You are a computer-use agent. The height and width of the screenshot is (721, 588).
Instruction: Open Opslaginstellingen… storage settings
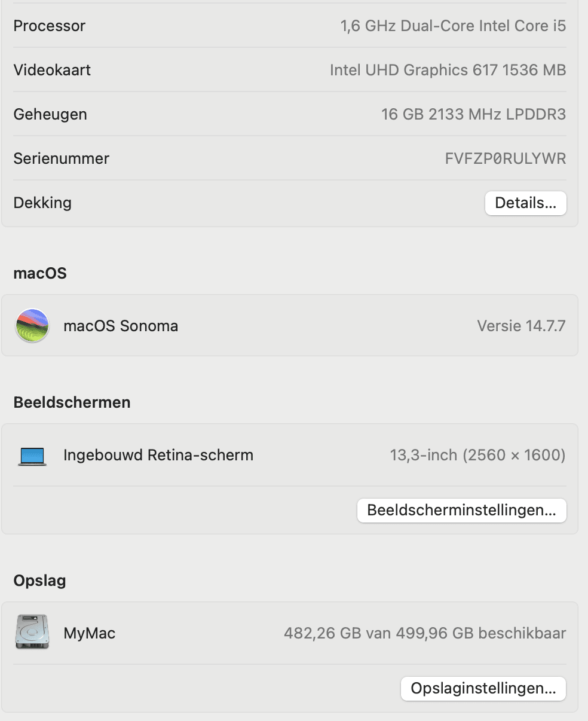pos(483,689)
